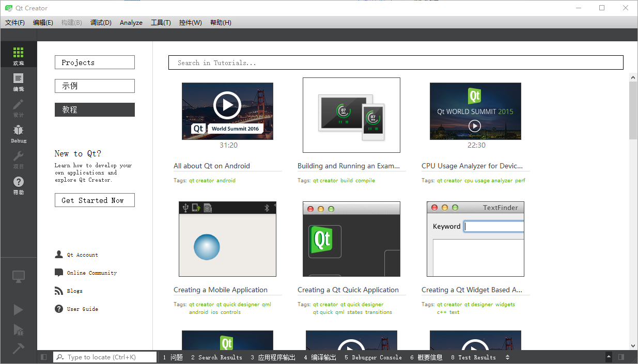Open the Online Community link

pyautogui.click(x=92, y=273)
